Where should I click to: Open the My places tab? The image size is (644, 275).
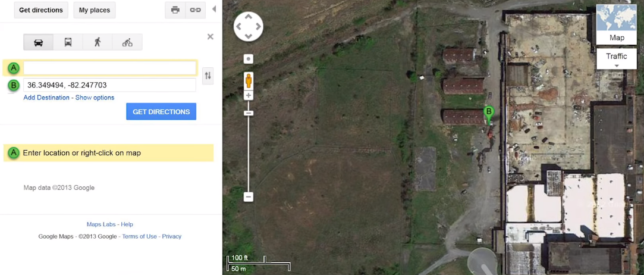pos(95,10)
